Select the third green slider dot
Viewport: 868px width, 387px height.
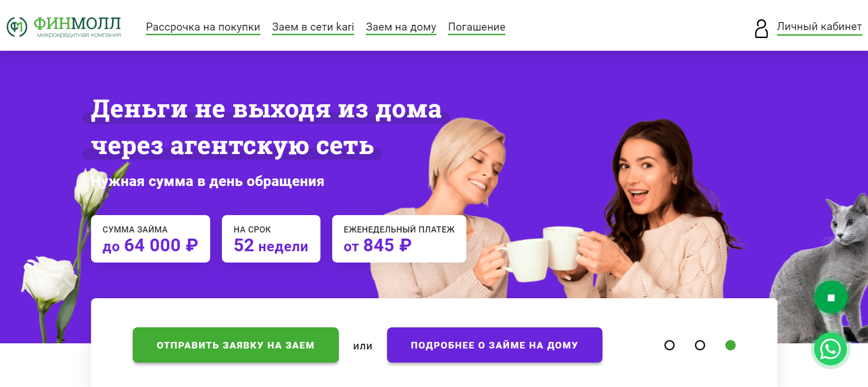click(x=731, y=345)
